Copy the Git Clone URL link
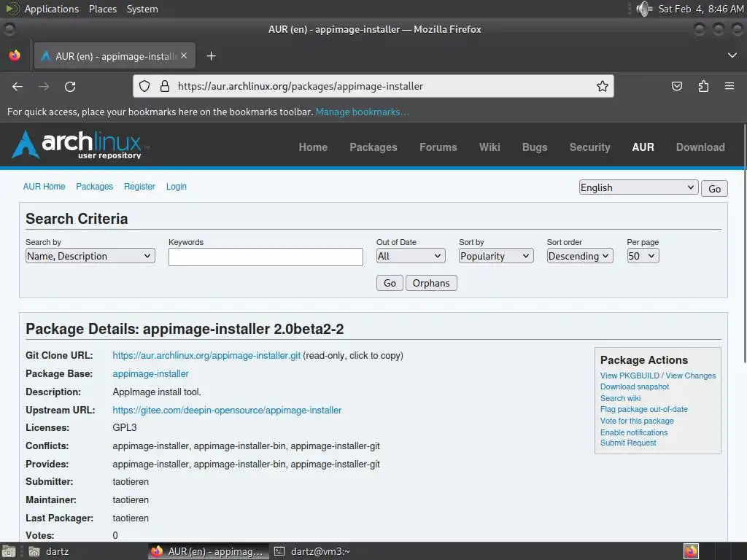Screen dimensions: 747x560 point(206,356)
